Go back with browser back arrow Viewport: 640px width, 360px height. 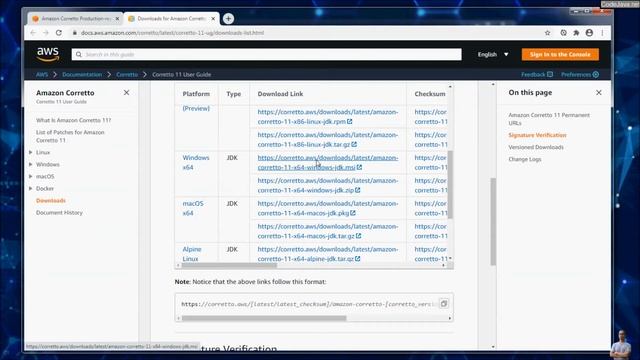click(x=33, y=33)
